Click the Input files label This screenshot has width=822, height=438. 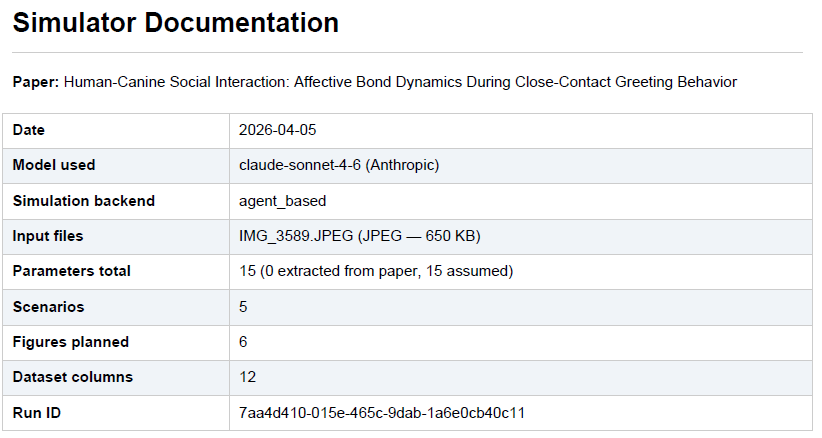(48, 236)
